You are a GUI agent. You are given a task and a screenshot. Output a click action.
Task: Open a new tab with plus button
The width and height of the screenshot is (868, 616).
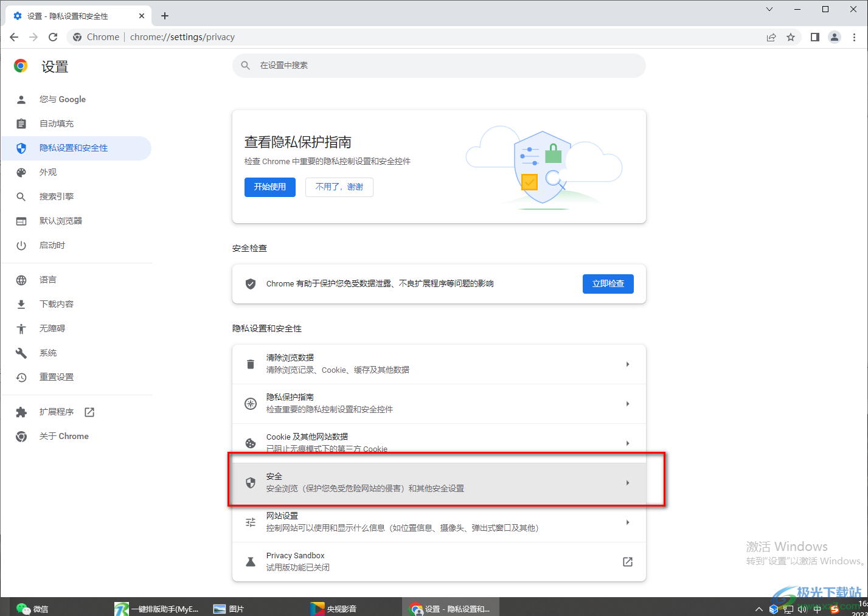click(x=165, y=16)
